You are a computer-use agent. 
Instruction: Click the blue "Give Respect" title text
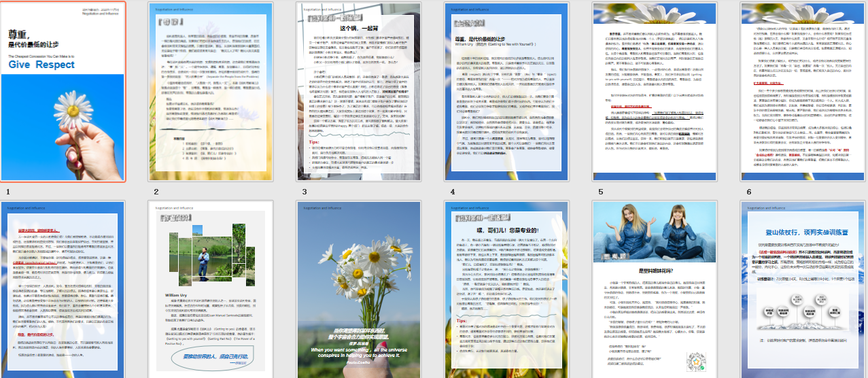coord(42,64)
